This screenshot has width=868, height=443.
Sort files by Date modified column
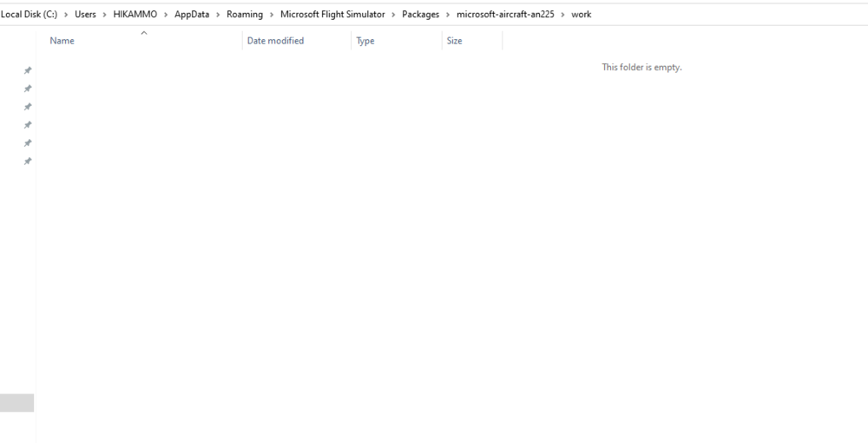point(275,41)
